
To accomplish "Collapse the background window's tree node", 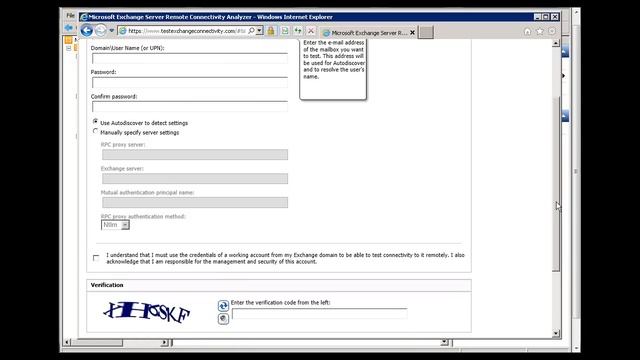I will pos(69,48).
